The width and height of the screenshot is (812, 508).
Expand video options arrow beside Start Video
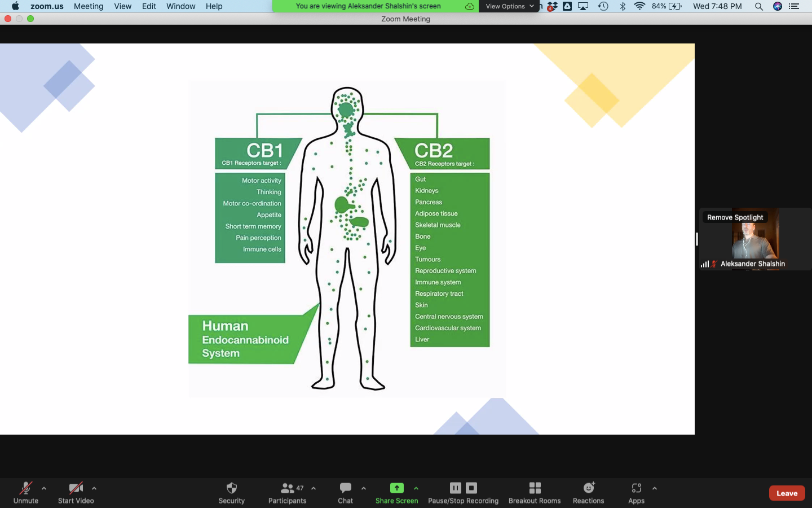pyautogui.click(x=94, y=488)
